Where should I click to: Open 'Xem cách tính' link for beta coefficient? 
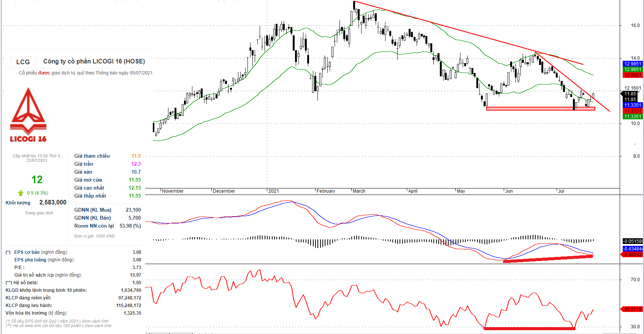click(98, 326)
